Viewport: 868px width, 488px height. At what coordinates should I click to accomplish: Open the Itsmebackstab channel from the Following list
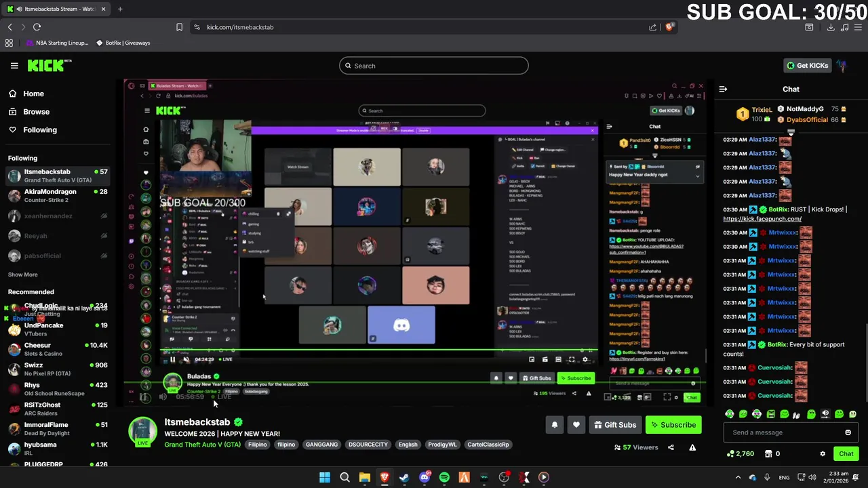[x=58, y=176]
